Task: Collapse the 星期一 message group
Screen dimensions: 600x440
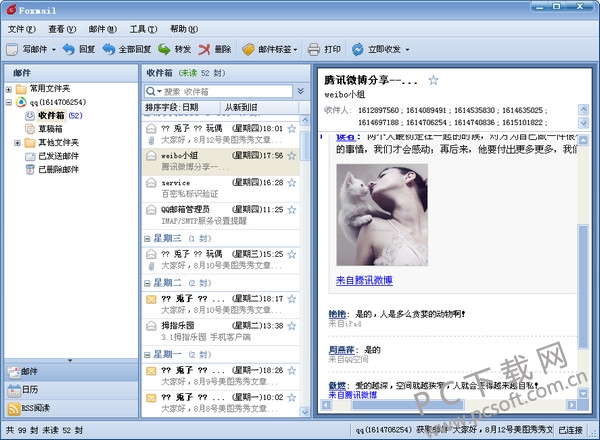Action: pyautogui.click(x=147, y=355)
